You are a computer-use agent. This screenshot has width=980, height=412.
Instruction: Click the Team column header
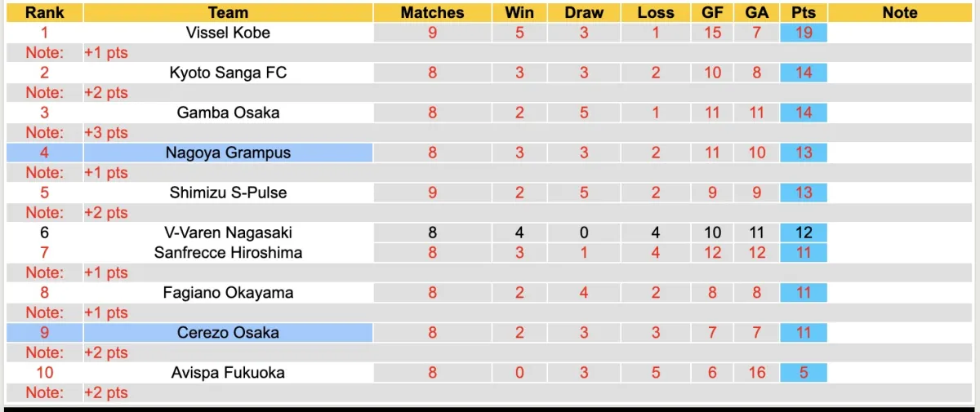point(228,12)
